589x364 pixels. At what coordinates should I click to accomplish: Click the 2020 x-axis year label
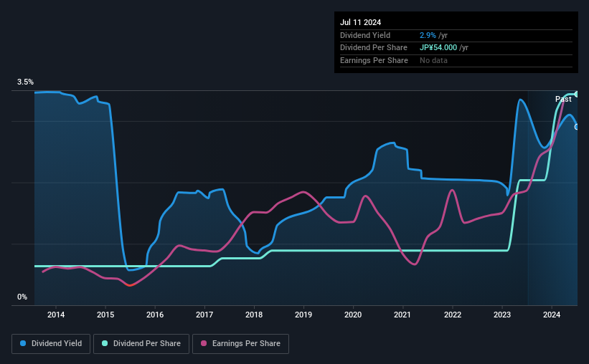(x=353, y=315)
